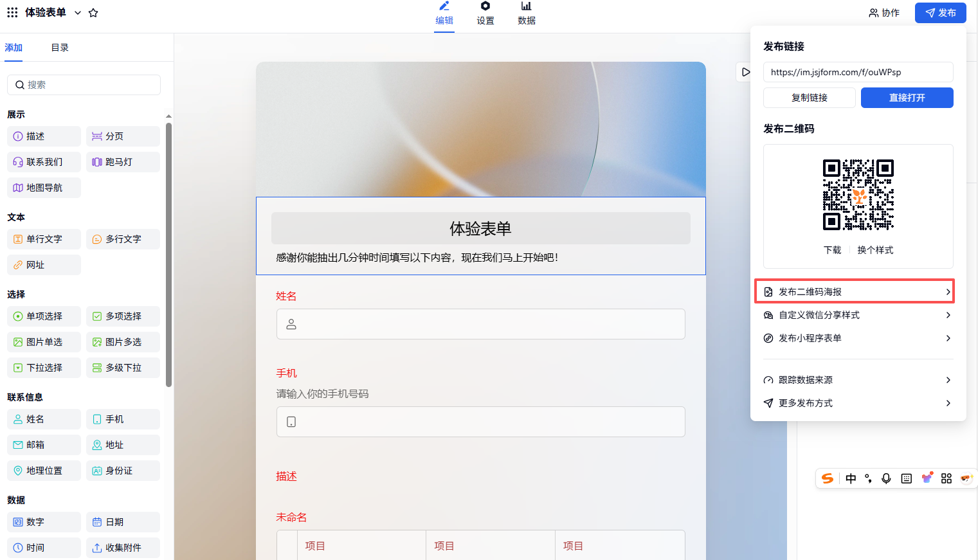978x560 pixels.
Task: Click the left panel vertical scrollbar
Action: (x=168, y=257)
